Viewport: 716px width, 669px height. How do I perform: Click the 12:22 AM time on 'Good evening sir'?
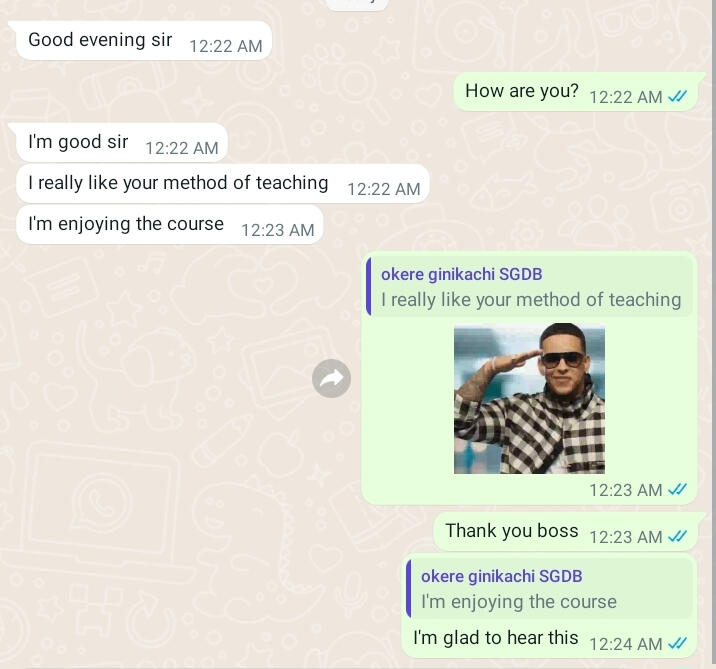tap(226, 46)
